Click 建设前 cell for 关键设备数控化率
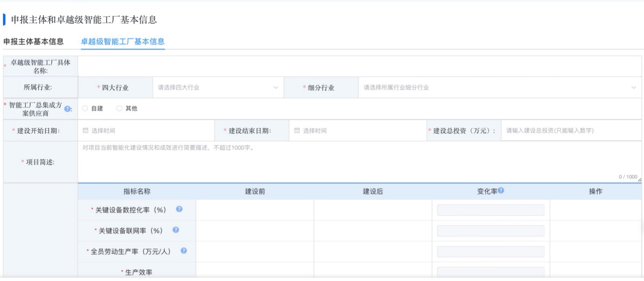The width and height of the screenshot is (644, 281). [x=255, y=210]
